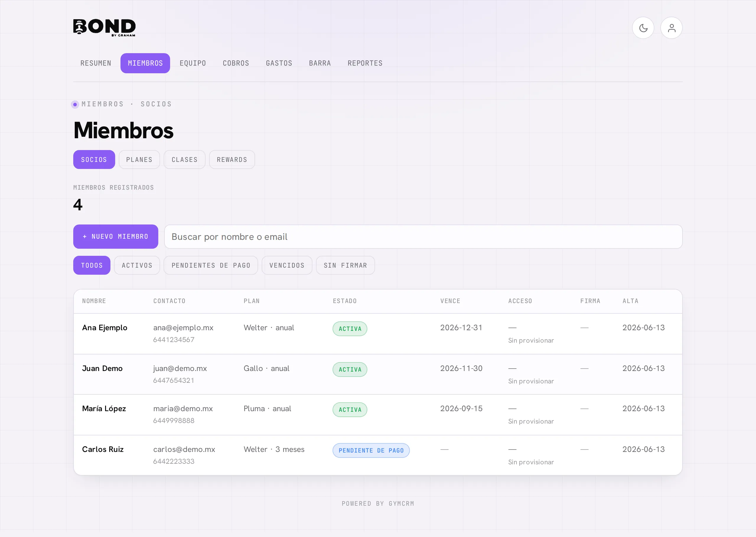Click phone number 6449998888

[174, 421]
